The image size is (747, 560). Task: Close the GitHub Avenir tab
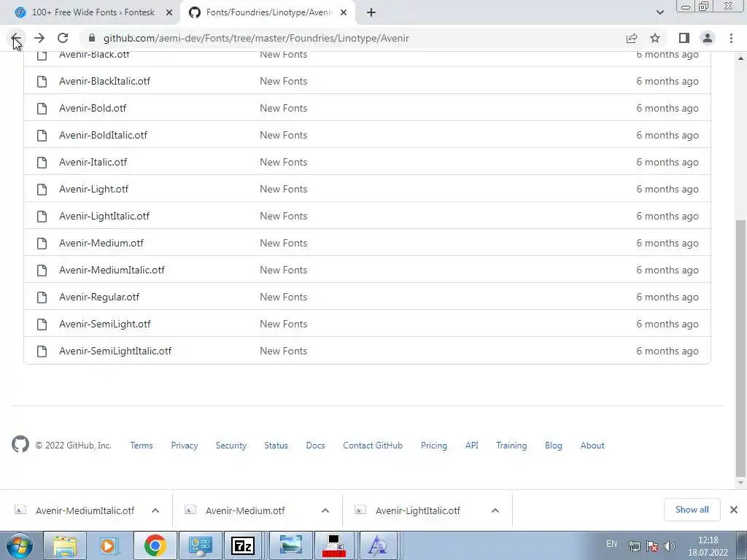(x=344, y=12)
